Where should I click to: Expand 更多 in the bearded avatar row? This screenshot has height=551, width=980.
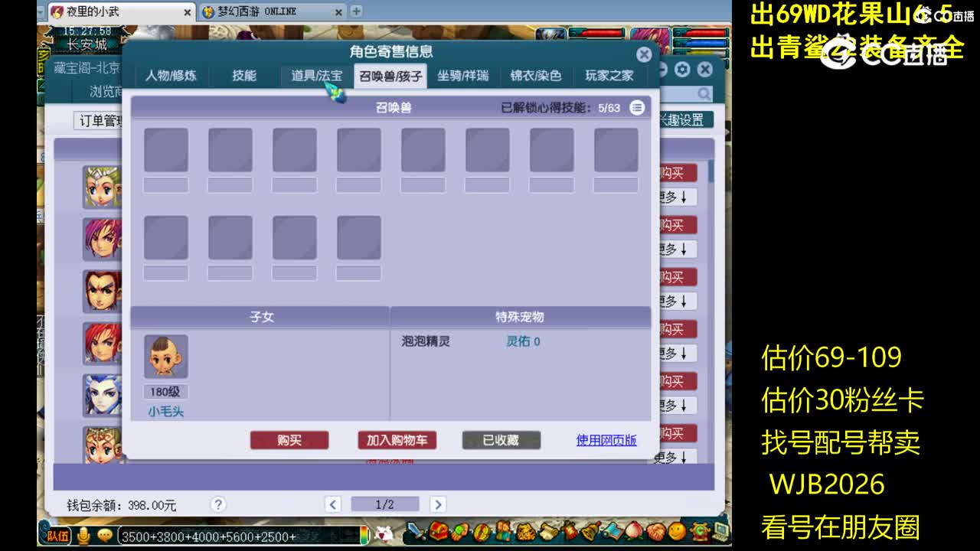pyautogui.click(x=677, y=301)
